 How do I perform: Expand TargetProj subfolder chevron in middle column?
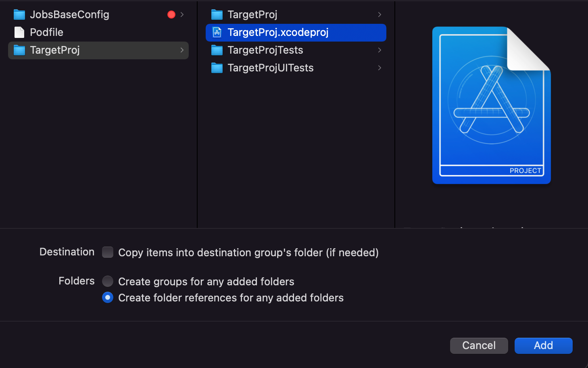(379, 15)
